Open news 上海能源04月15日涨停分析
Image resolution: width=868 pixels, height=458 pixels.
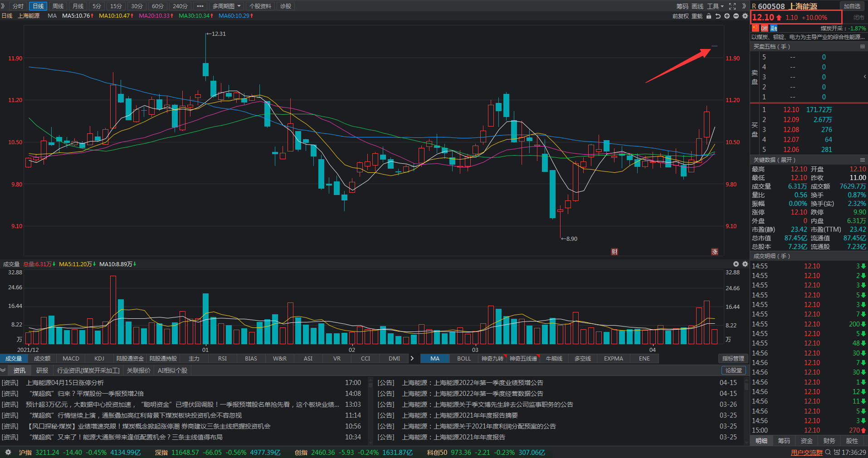pos(65,383)
